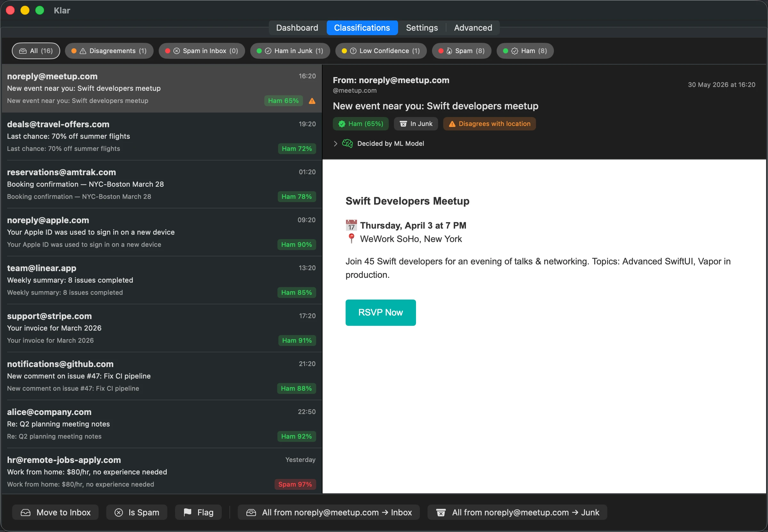Click the pin emoji beside WeWork SoHo
Viewport: 768px width, 532px height.
pyautogui.click(x=351, y=239)
